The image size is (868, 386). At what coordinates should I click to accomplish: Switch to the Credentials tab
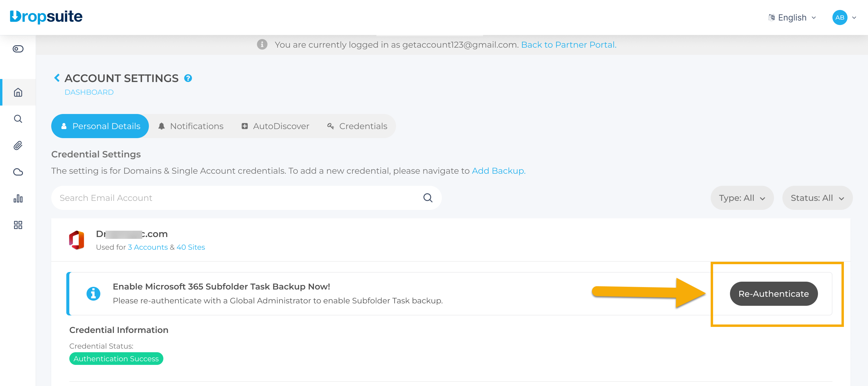[357, 126]
